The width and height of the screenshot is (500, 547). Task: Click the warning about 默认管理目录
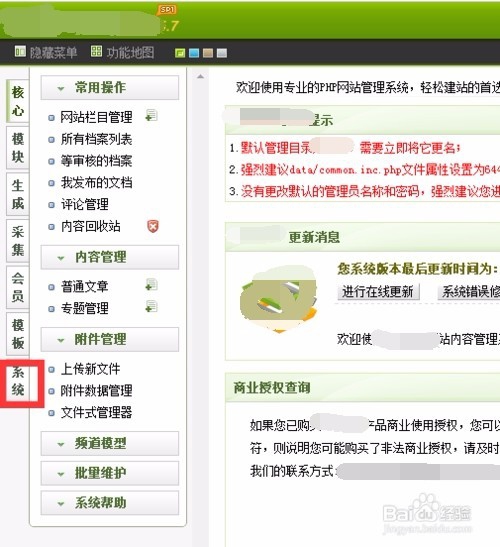350,148
